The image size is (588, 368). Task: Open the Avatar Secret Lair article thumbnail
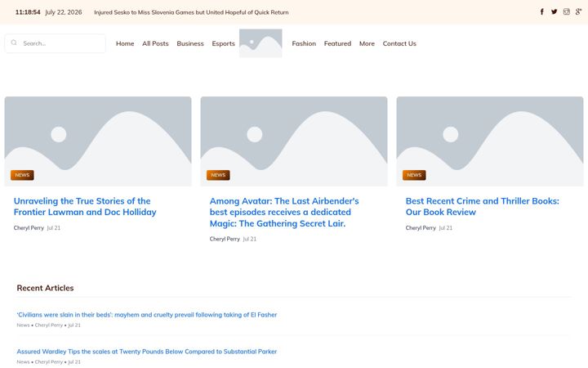point(294,141)
